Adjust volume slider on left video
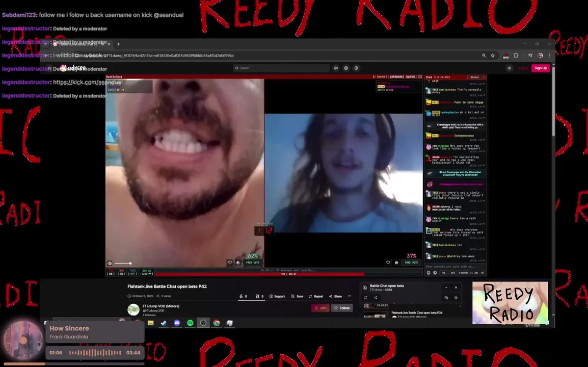Viewport: 588px width, 367px height. pyautogui.click(x=123, y=264)
